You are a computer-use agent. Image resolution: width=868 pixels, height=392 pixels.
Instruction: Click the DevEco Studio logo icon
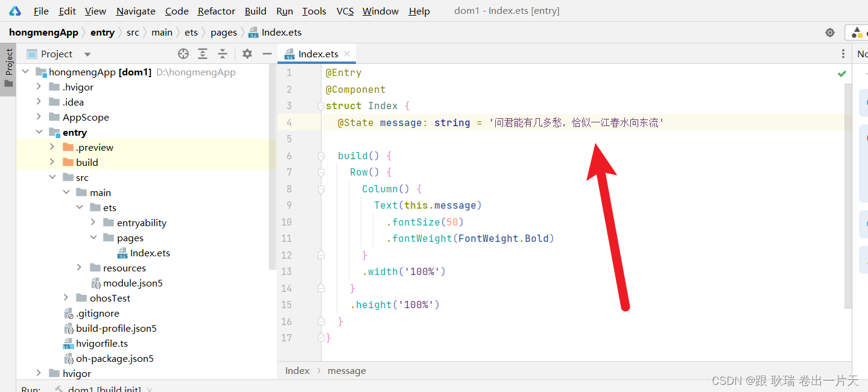[14, 11]
